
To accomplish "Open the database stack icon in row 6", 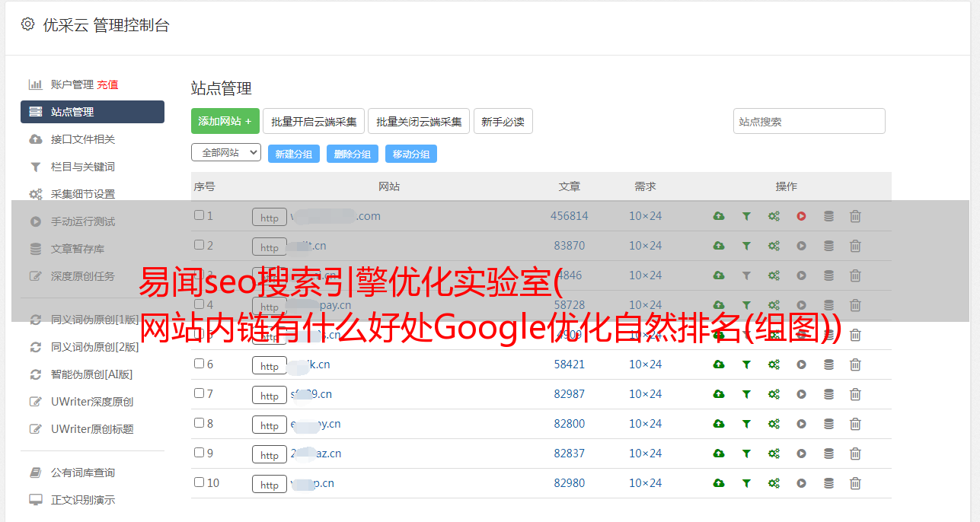I will [x=828, y=364].
